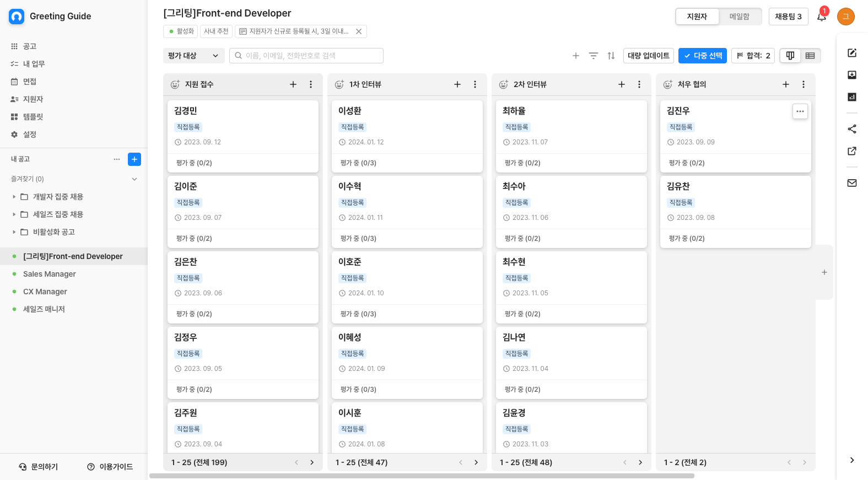Screen dimensions: 868x480
Task: Add a new stage column
Action: click(824, 272)
